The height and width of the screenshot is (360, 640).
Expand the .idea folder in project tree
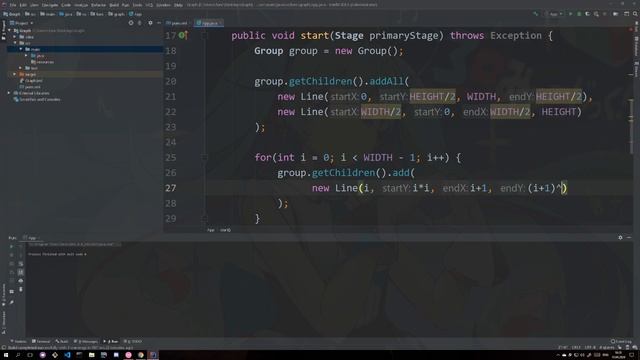(15, 37)
